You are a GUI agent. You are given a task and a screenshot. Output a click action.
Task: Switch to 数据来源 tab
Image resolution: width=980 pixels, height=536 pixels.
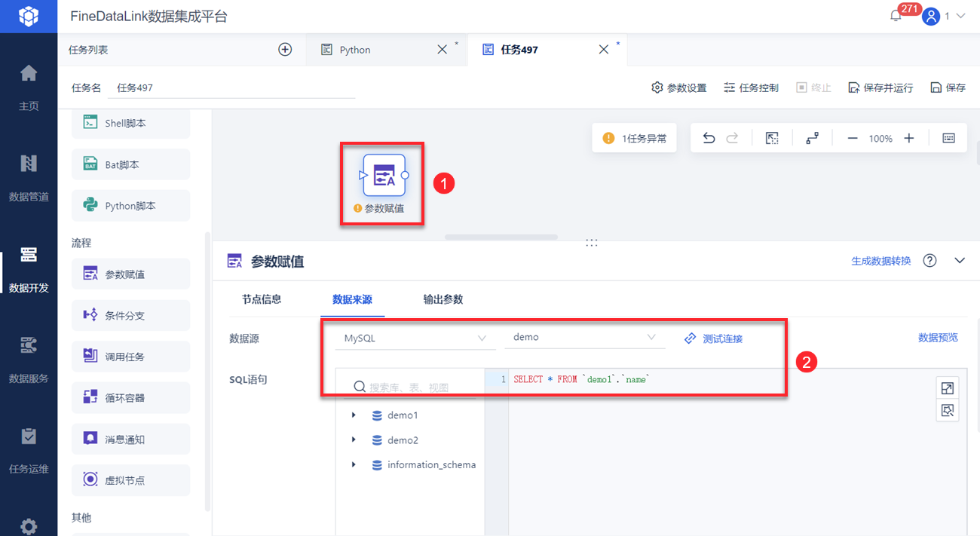click(352, 299)
